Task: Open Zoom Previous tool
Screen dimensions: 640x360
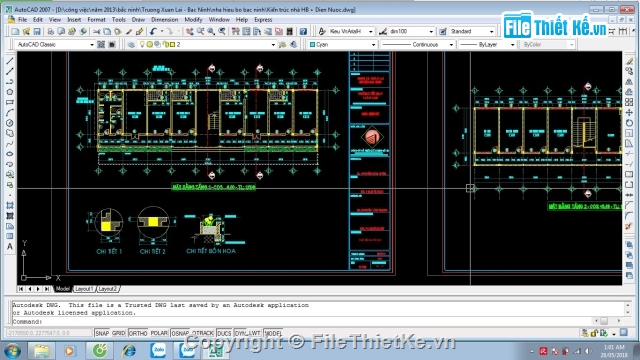Action: coord(222,31)
